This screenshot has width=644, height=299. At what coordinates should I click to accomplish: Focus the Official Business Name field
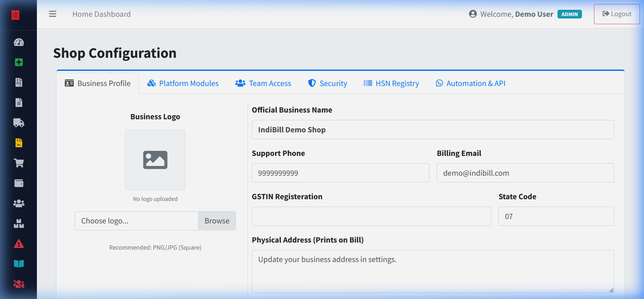(433, 130)
